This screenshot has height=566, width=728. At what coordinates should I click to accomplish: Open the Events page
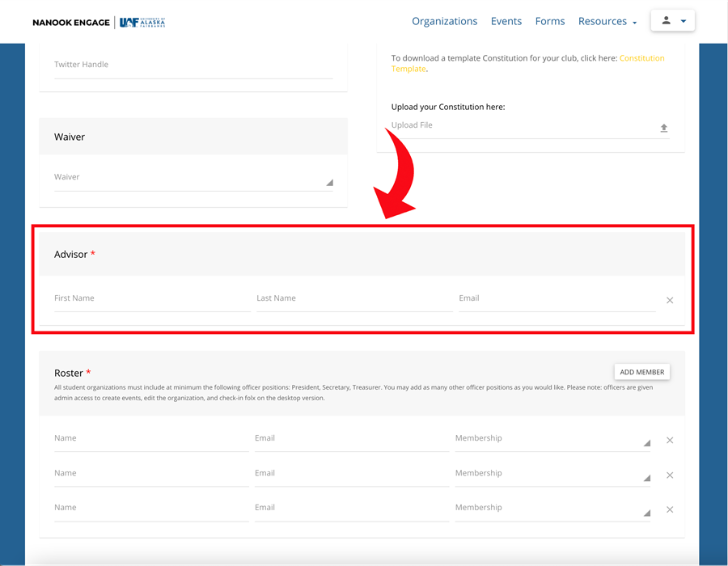point(506,21)
